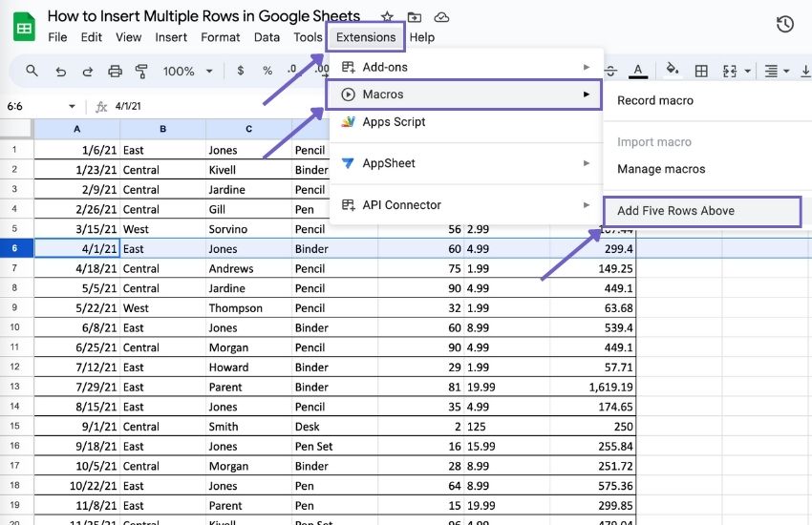Click the Add-ons menu icon
Viewport: 812px width, 525px height.
coord(348,67)
